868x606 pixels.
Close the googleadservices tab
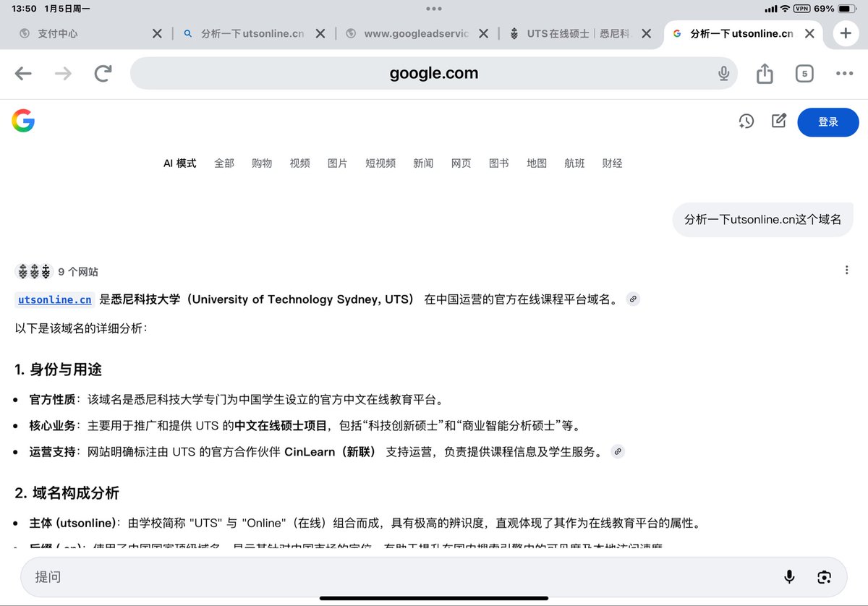tap(483, 33)
